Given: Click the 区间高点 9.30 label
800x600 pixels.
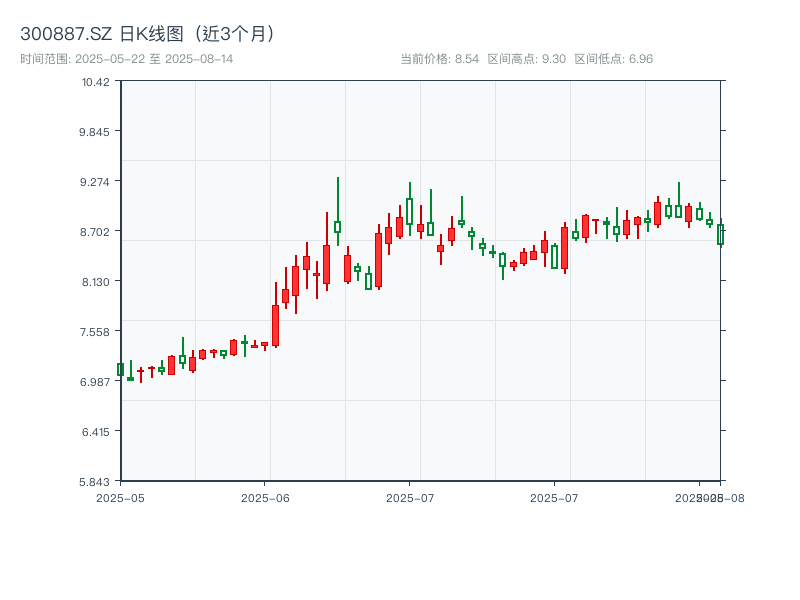Looking at the screenshot, I should tap(526, 59).
